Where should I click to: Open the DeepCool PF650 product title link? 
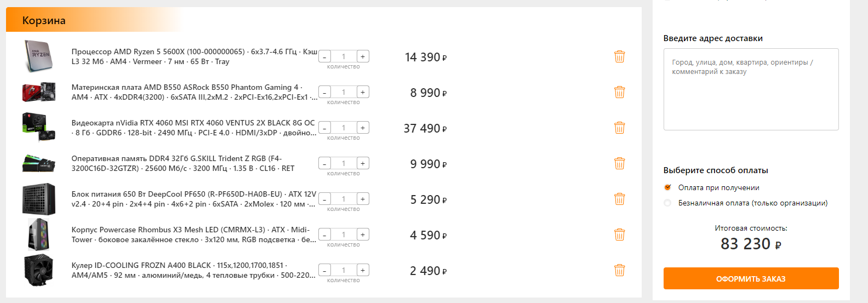tap(194, 199)
